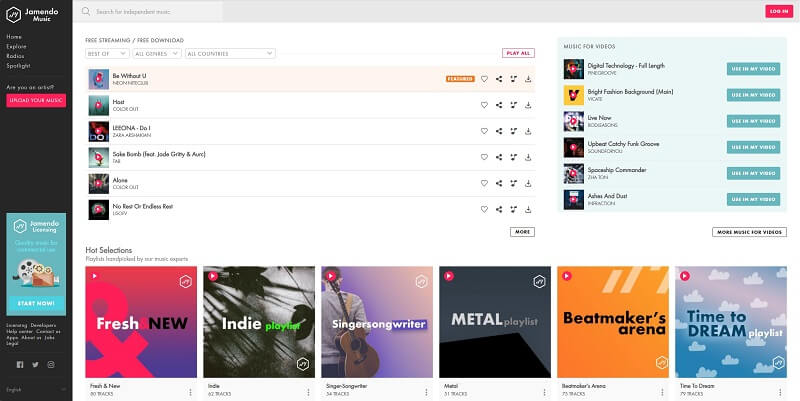The width and height of the screenshot is (800, 401).
Task: Open the Instagram icon in sidebar
Action: (x=51, y=364)
